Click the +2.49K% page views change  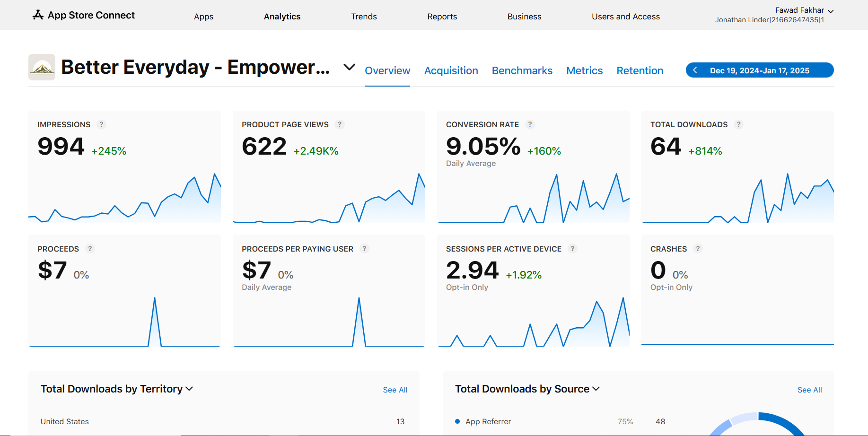pos(316,151)
